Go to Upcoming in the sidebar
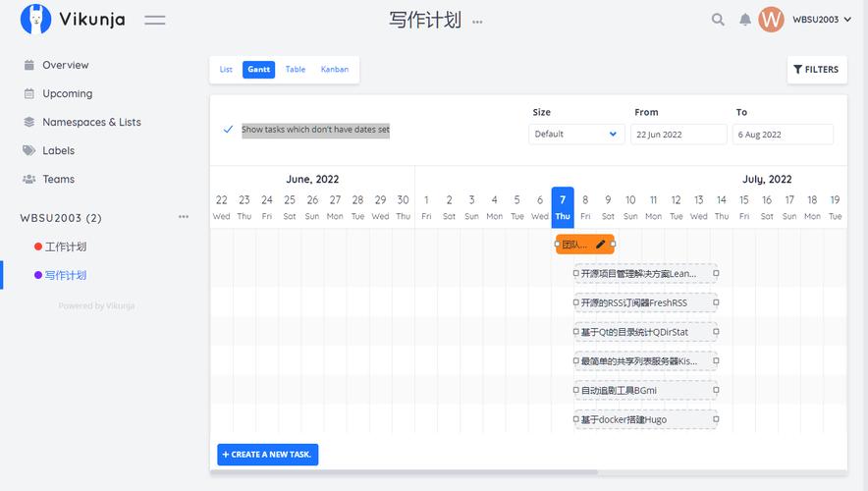This screenshot has width=868, height=491. 68,93
